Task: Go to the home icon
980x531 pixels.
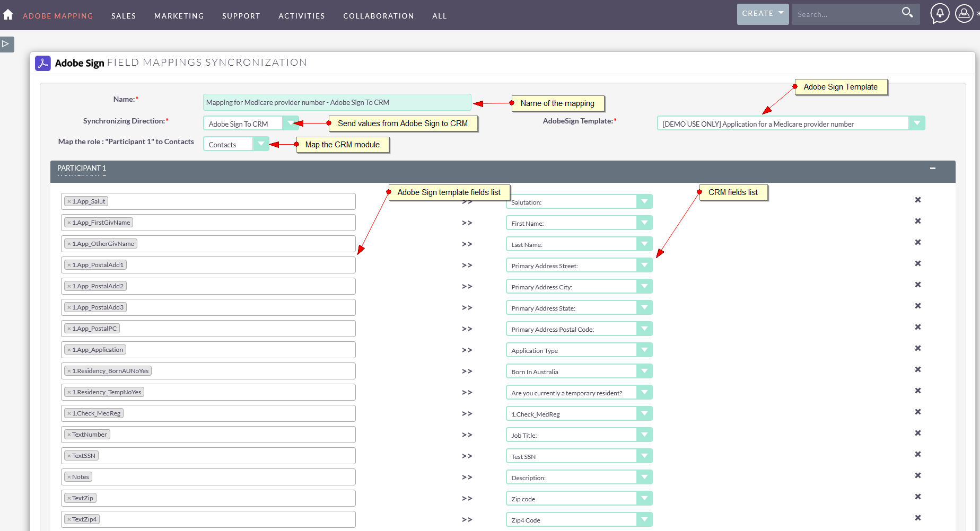Action: click(8, 15)
